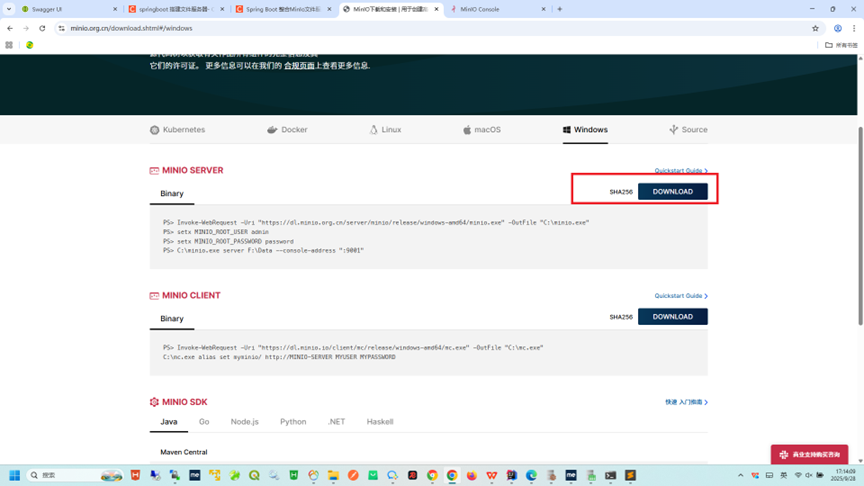Select the Node.js SDK tab

245,422
